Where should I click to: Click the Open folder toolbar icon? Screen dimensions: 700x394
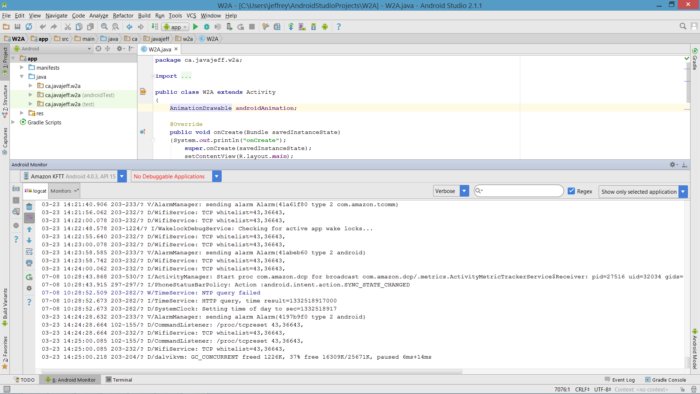click(x=6, y=27)
